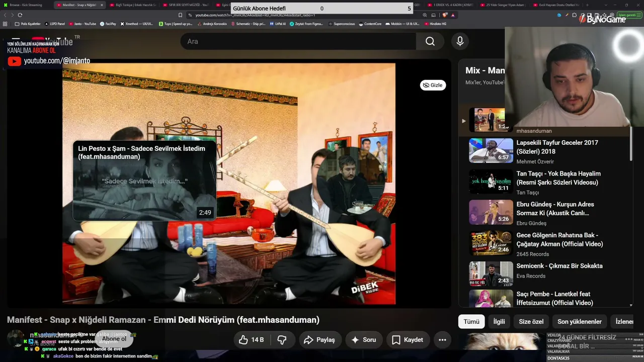Bookmark this page with the bookmark icon

pyautogui.click(x=181, y=15)
